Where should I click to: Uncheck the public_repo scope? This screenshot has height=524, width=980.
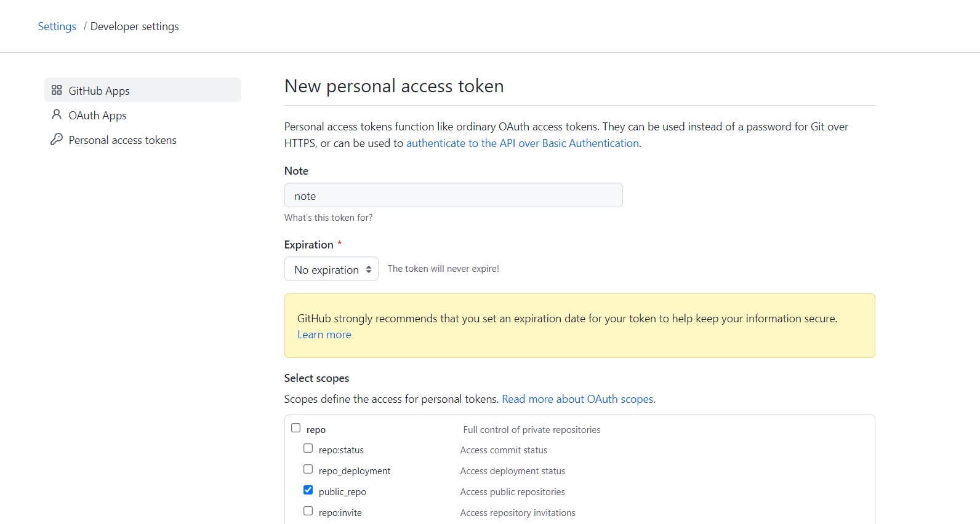308,490
